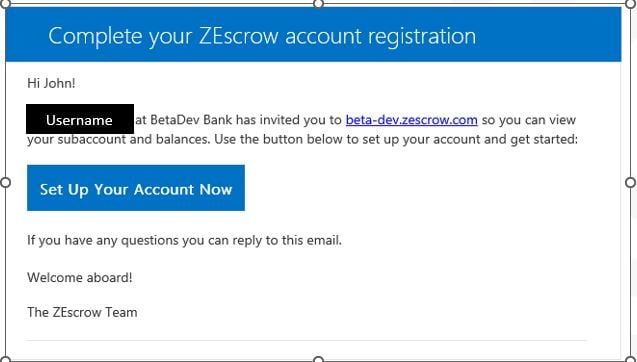
Task: Click the Complete your ZEscrow account registration heading
Action: pos(262,36)
